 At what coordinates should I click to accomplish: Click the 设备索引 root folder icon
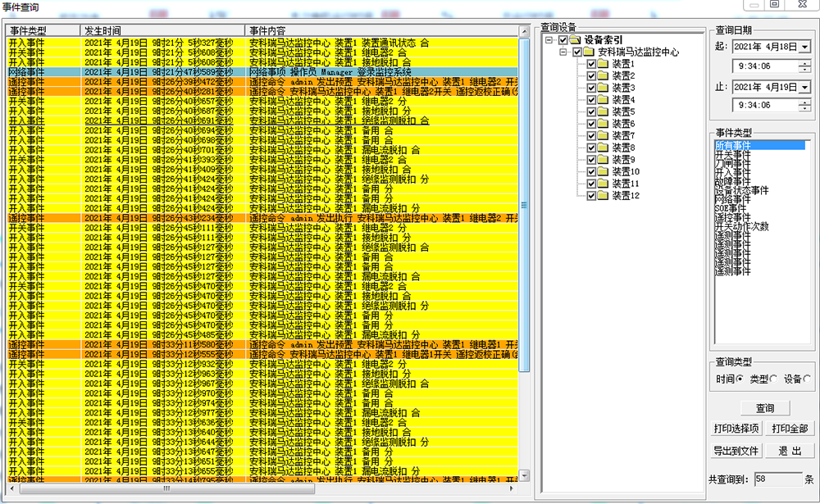click(x=575, y=40)
